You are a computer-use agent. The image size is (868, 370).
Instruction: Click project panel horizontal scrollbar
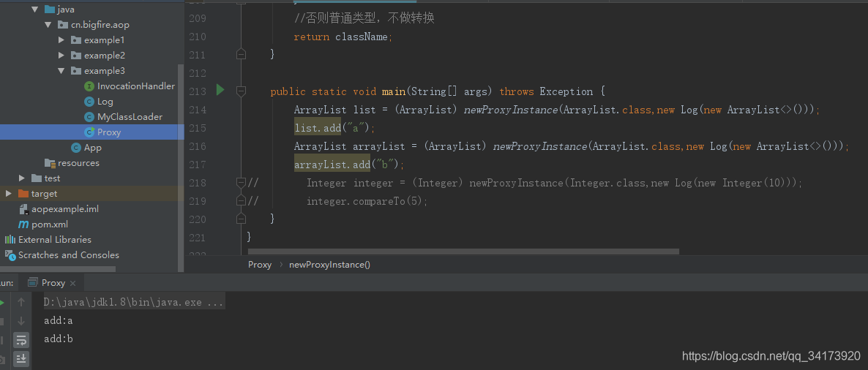coord(58,269)
